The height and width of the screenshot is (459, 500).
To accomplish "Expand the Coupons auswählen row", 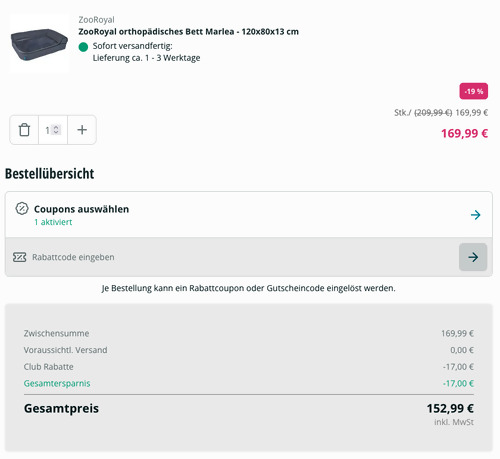I will (x=249, y=215).
